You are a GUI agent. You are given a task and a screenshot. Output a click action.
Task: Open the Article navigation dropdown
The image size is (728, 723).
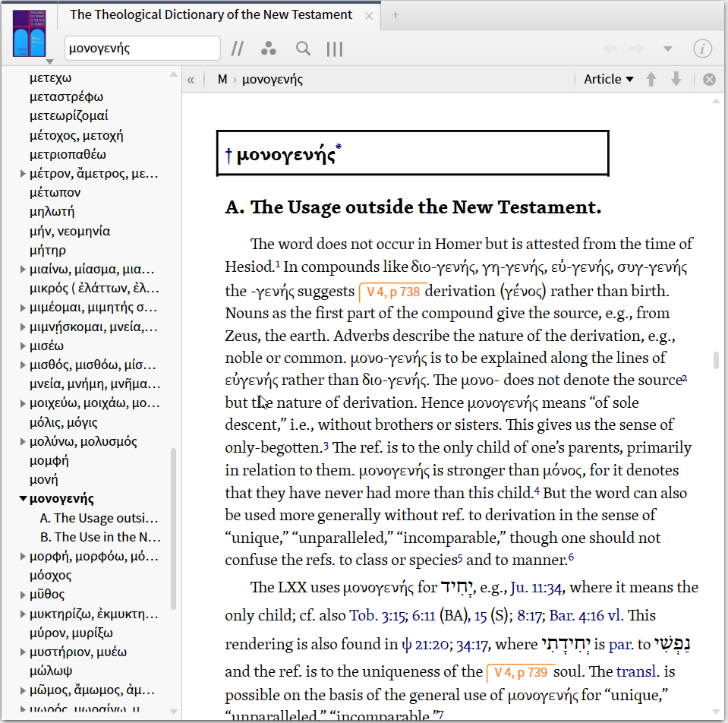[x=609, y=80]
